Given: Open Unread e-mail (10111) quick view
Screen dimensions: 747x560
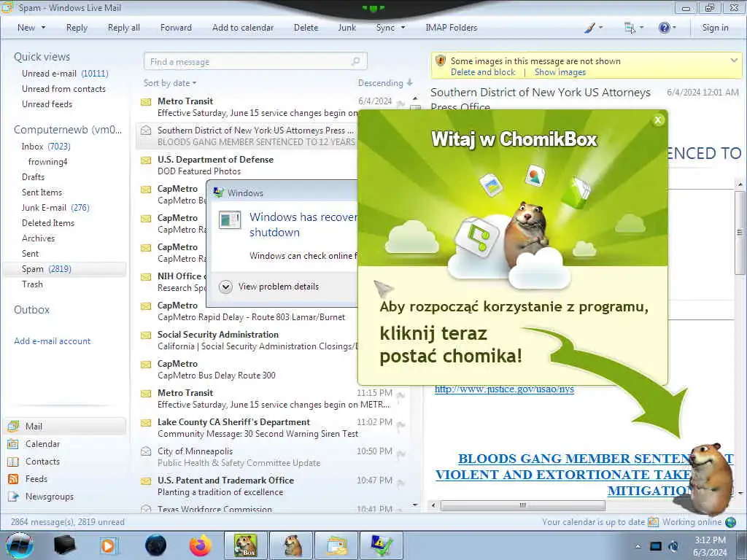Looking at the screenshot, I should [x=65, y=74].
